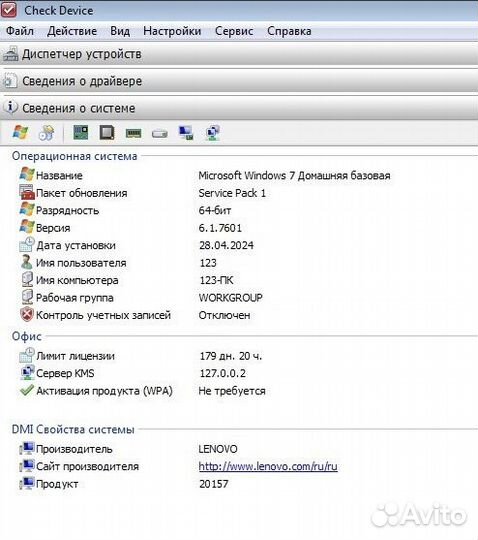Expand the Сведения о драйвере section

tap(239, 81)
